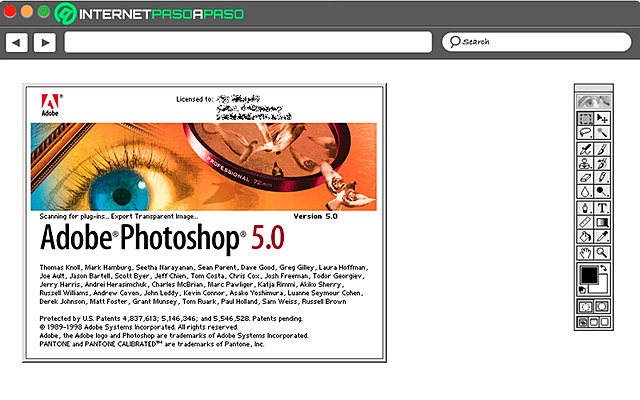
Task: Select the Hand tool
Action: (x=585, y=253)
